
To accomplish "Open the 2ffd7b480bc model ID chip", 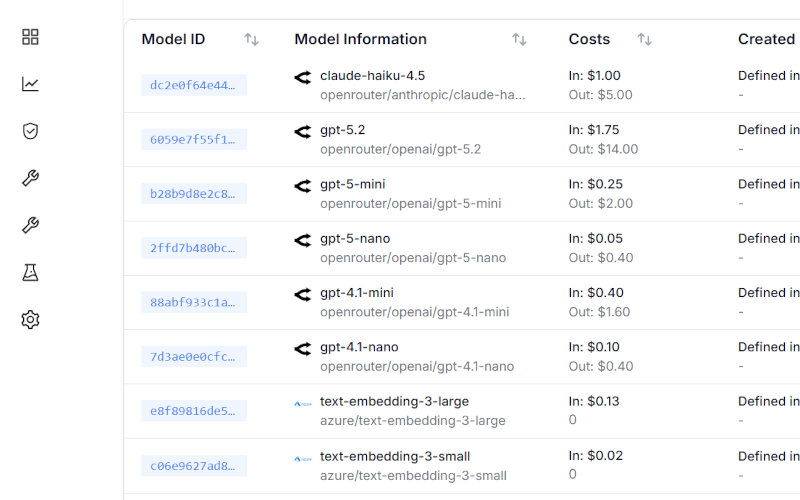I will [x=193, y=248].
